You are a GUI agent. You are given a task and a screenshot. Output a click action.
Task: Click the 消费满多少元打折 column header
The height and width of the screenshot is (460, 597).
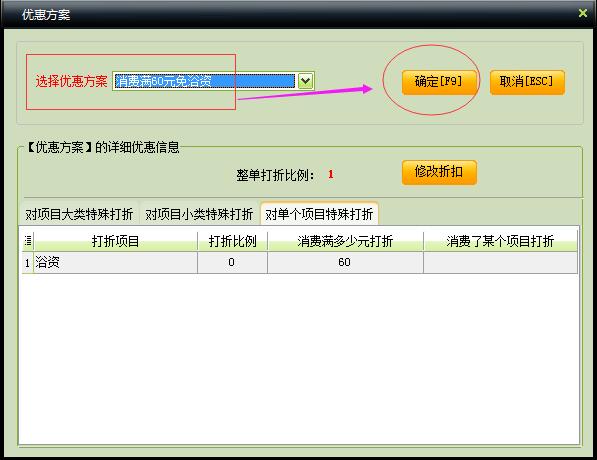(x=345, y=241)
